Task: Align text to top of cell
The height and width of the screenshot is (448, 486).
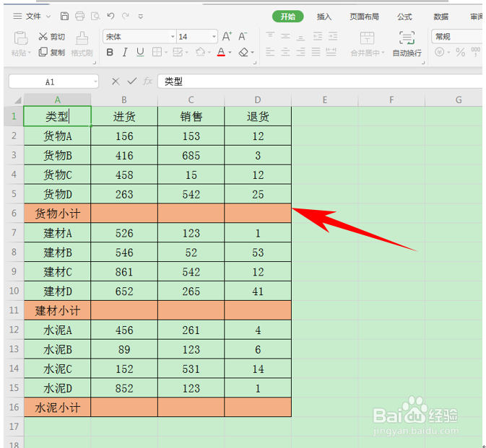Action: click(x=270, y=36)
